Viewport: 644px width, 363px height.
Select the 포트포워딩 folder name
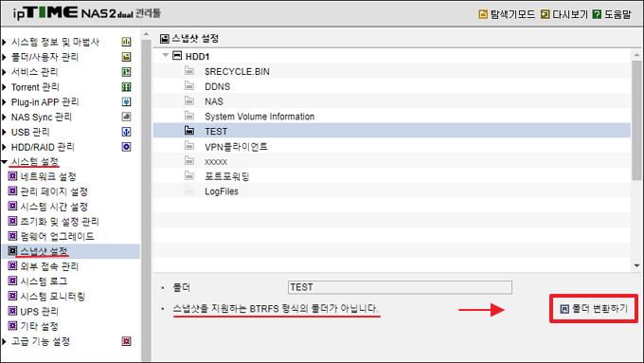227,176
